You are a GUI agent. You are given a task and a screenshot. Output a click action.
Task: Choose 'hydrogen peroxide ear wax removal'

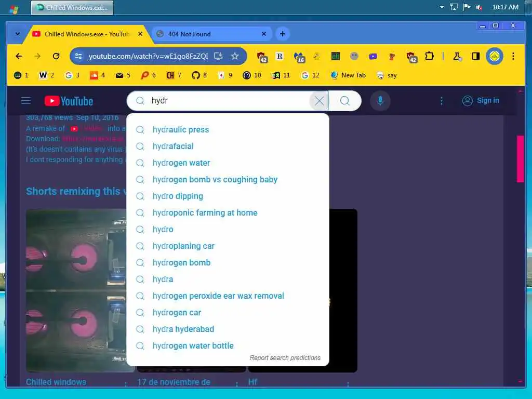(228, 296)
